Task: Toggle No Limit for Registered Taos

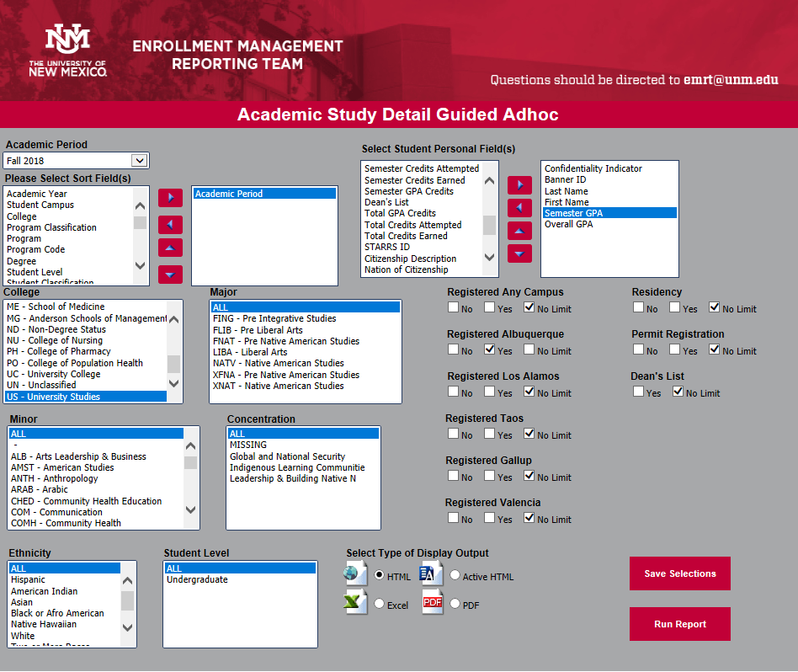Action: pos(529,433)
